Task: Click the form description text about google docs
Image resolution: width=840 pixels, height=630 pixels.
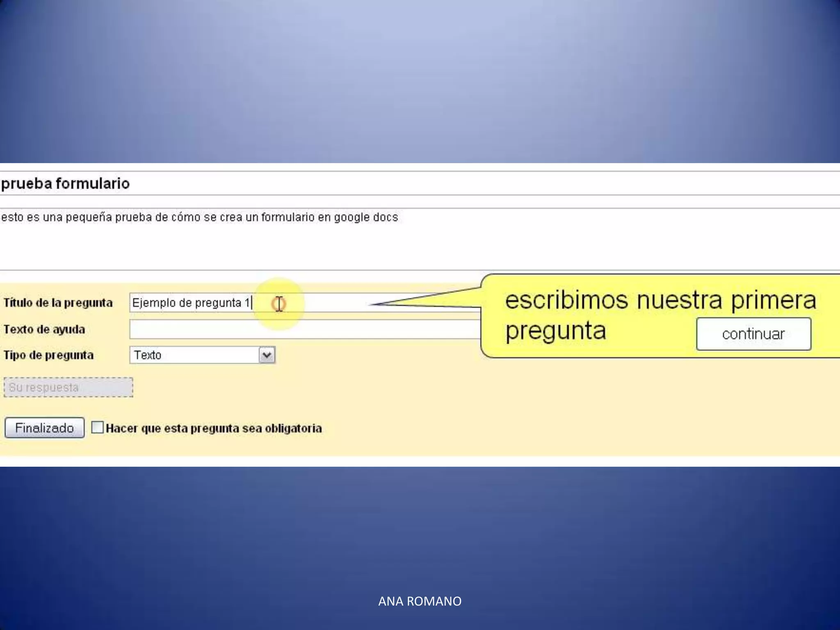Action: (x=199, y=217)
